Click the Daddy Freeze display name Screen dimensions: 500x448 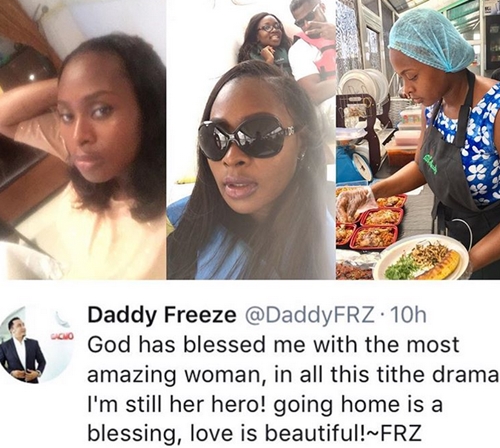click(162, 315)
